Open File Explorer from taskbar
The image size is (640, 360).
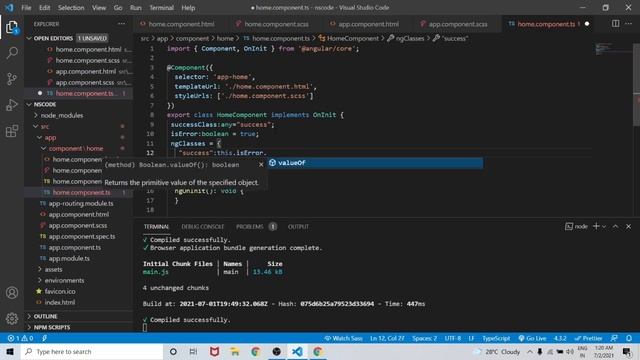(235, 351)
